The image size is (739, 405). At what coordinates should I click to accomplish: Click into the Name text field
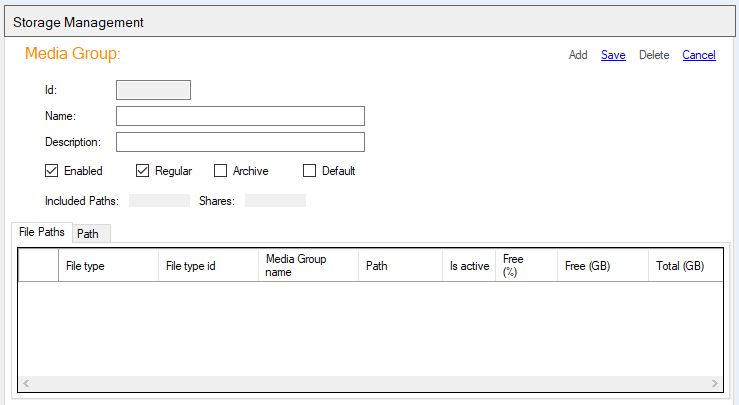coord(240,116)
